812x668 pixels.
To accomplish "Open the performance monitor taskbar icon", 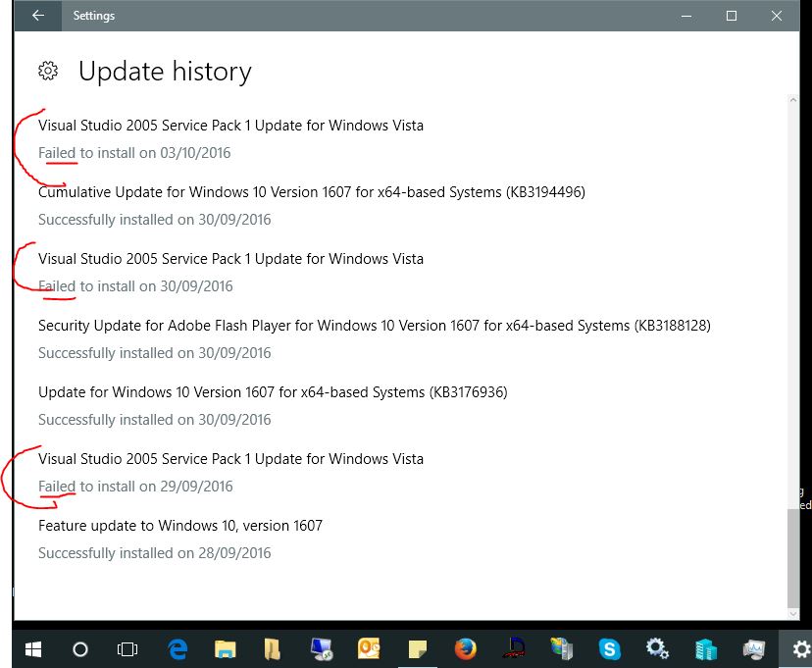I will point(754,649).
